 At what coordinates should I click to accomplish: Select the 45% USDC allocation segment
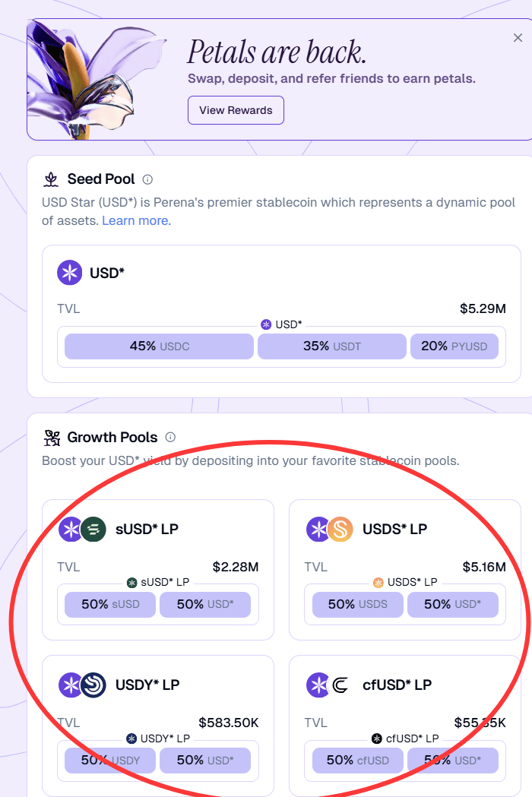(x=159, y=346)
